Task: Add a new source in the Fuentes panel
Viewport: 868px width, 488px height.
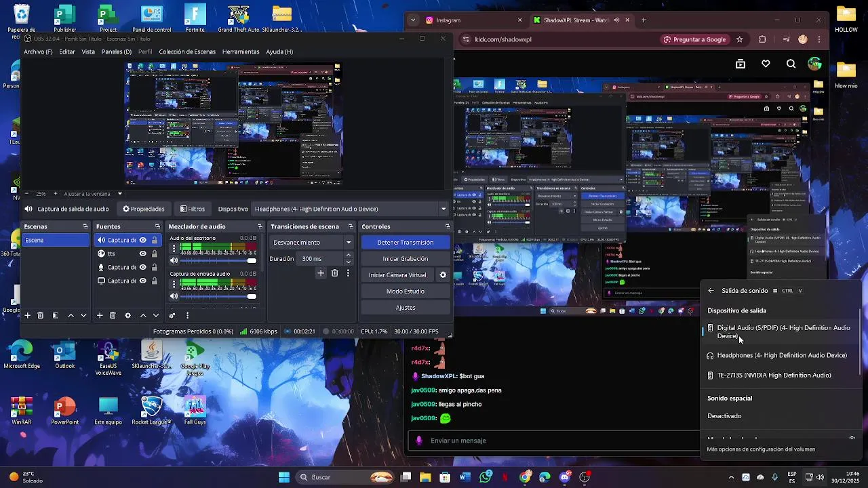Action: pyautogui.click(x=100, y=315)
